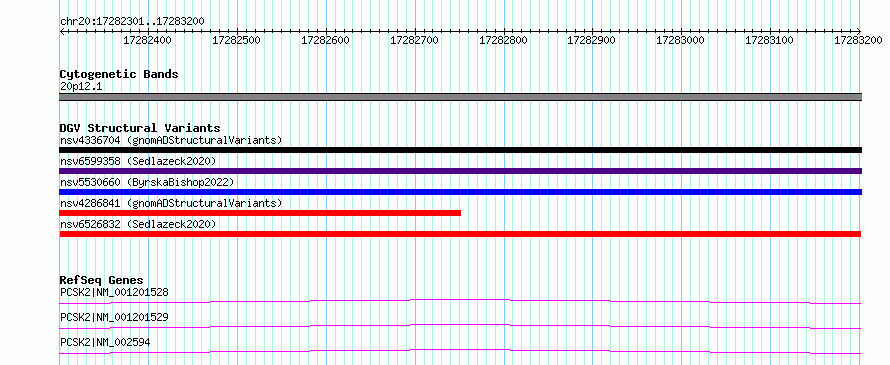Click the PCSK2|NM_001201528 transcript label

point(114,292)
